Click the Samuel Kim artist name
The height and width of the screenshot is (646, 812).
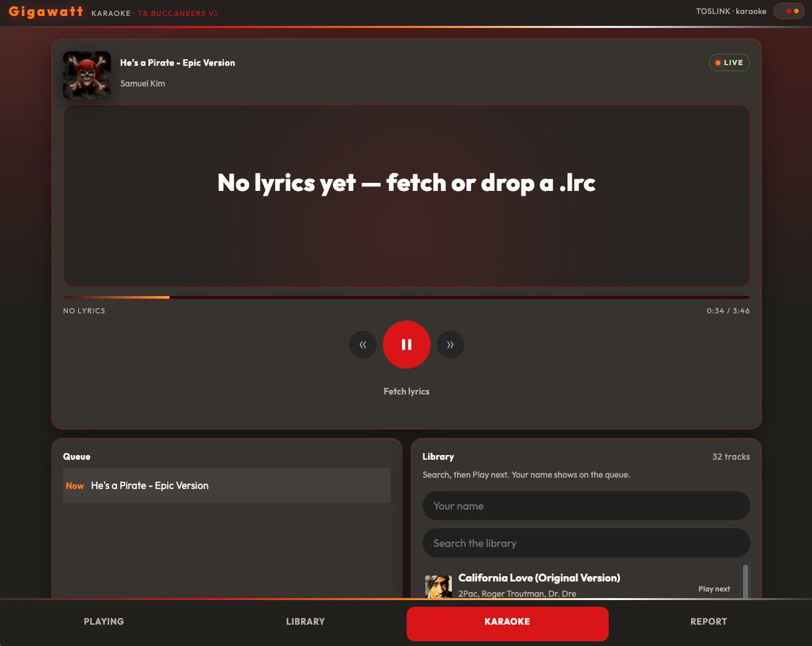pos(143,84)
